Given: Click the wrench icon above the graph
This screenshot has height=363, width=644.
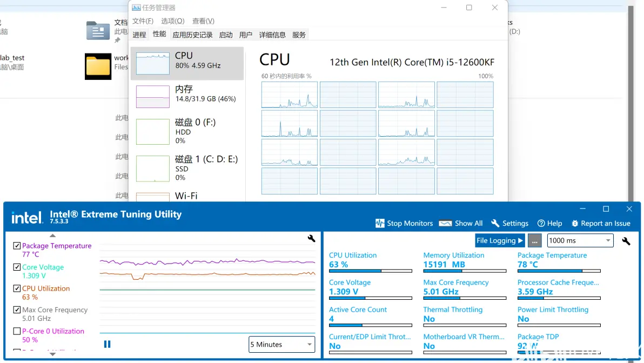Looking at the screenshot, I should [311, 238].
